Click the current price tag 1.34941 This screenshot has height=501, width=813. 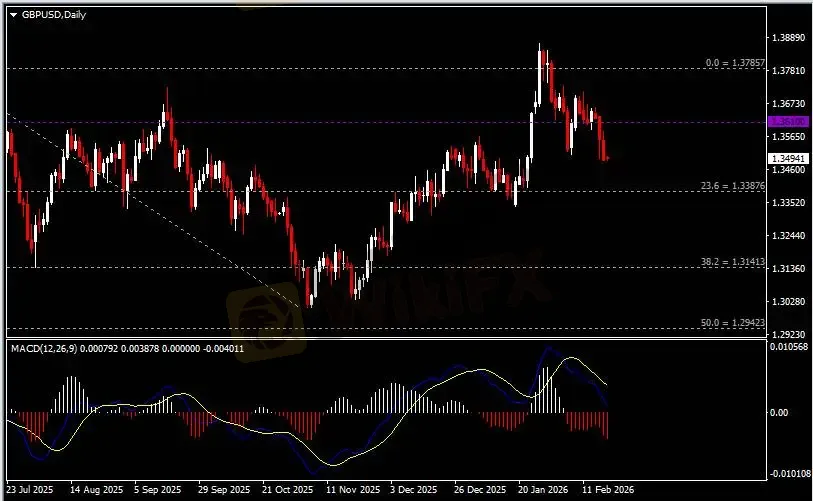pyautogui.click(x=788, y=159)
